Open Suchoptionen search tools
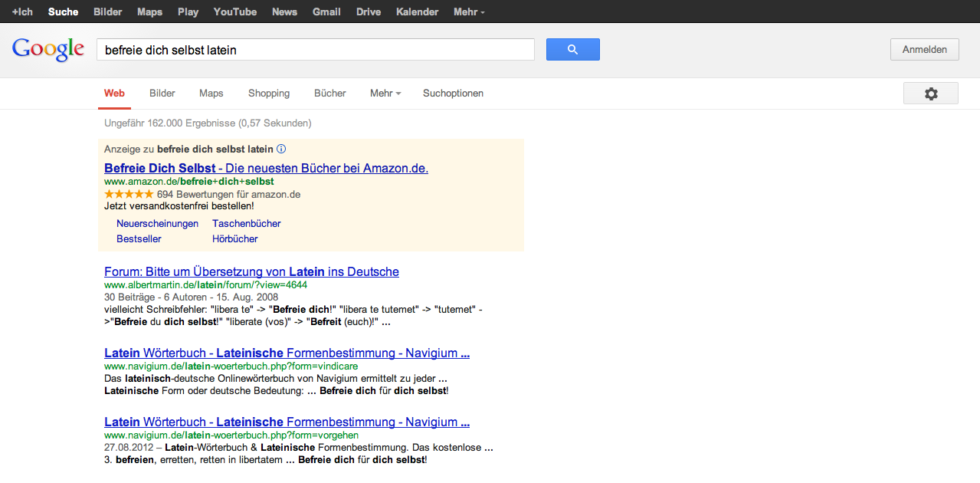The width and height of the screenshot is (980, 483). pyautogui.click(x=453, y=94)
